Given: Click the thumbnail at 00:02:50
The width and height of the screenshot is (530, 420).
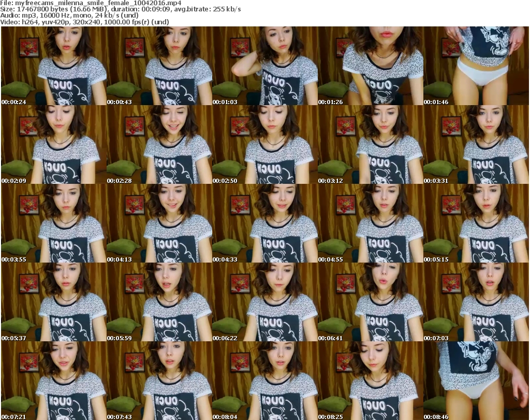Looking at the screenshot, I should coord(265,144).
